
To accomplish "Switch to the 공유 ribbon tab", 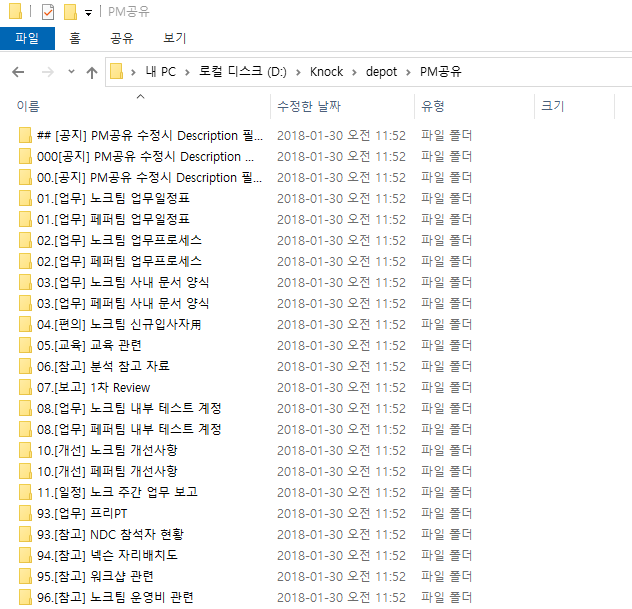I will click(x=121, y=39).
